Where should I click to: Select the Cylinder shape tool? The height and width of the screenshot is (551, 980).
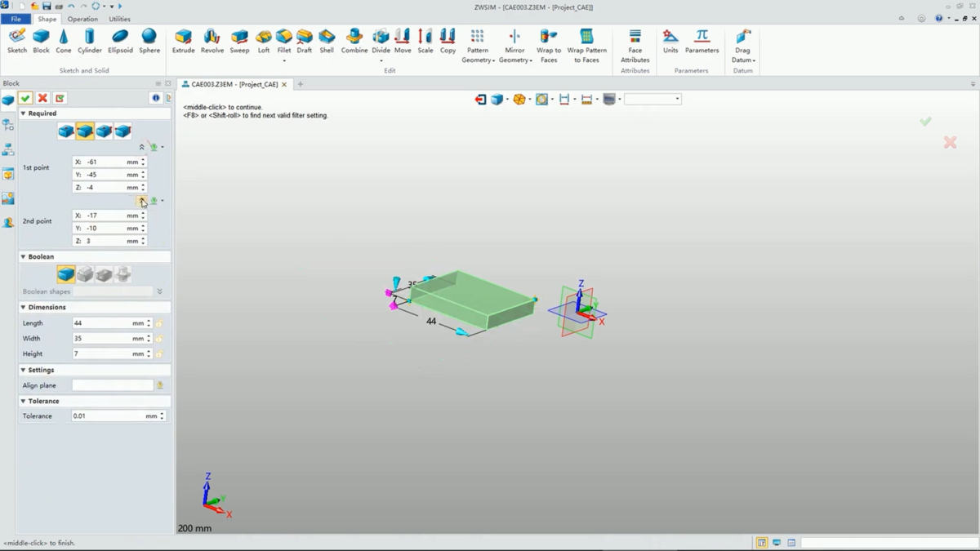coord(90,41)
